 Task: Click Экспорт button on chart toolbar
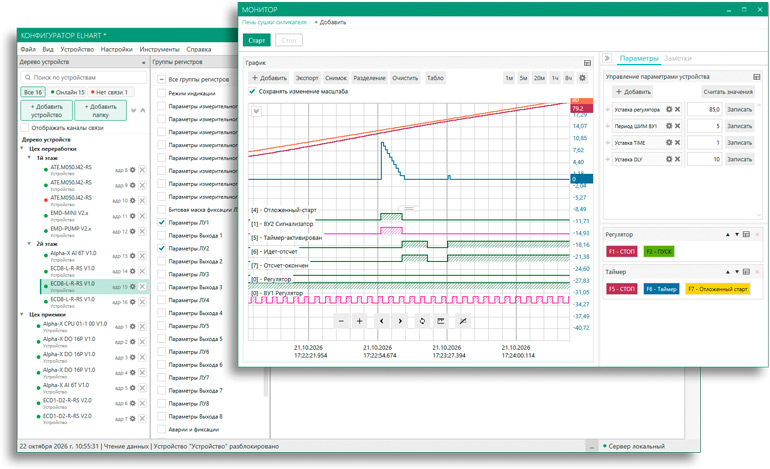point(307,78)
